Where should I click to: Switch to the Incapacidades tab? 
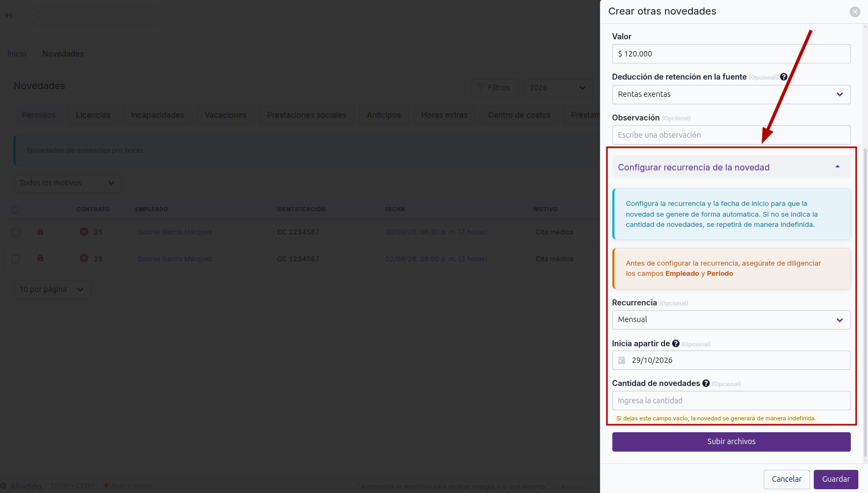pyautogui.click(x=157, y=115)
